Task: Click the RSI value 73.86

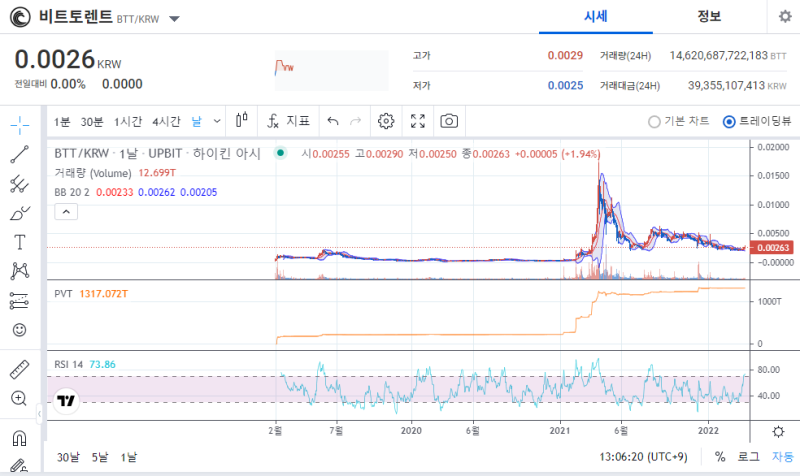Action: pos(103,364)
